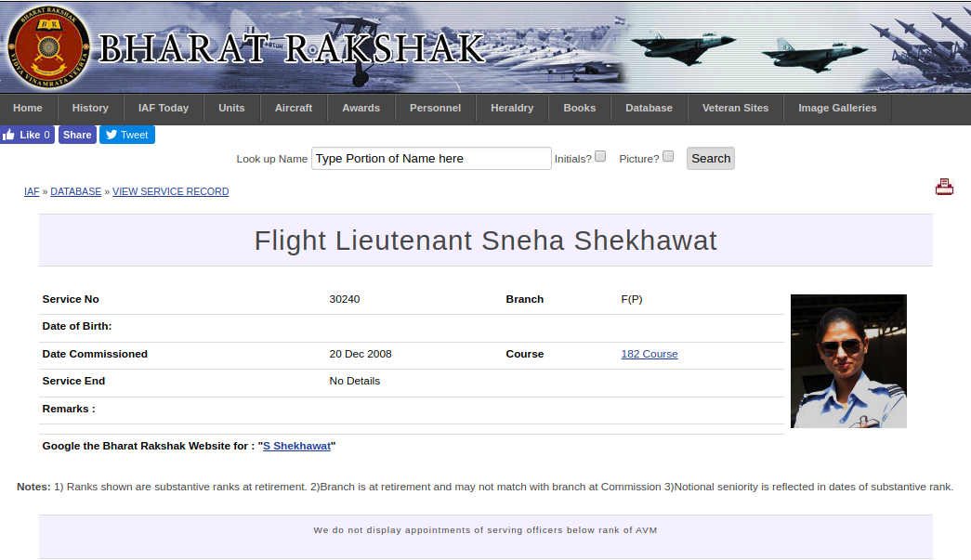971x560 pixels.
Task: Click the officer's portrait photo
Action: 848,360
